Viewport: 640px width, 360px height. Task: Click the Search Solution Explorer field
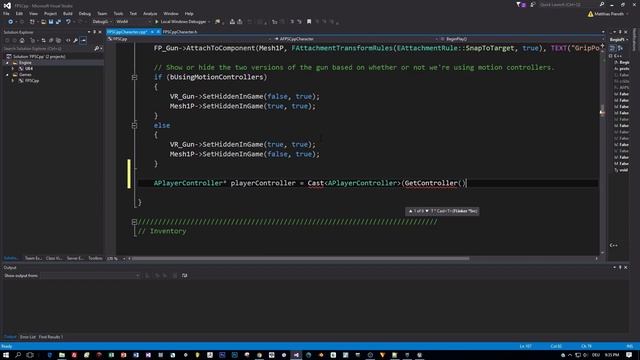pyautogui.click(x=48, y=49)
